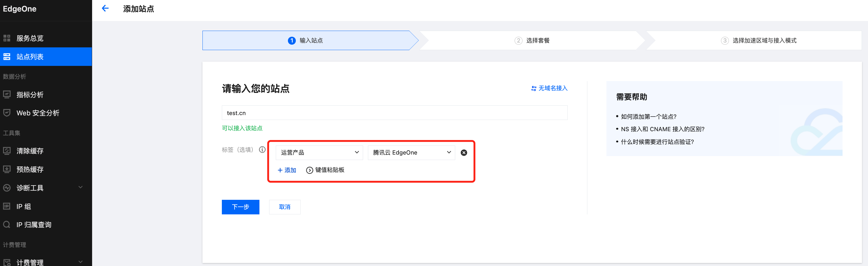
Task: Open the 运营产品 tag key dropdown
Action: 319,152
